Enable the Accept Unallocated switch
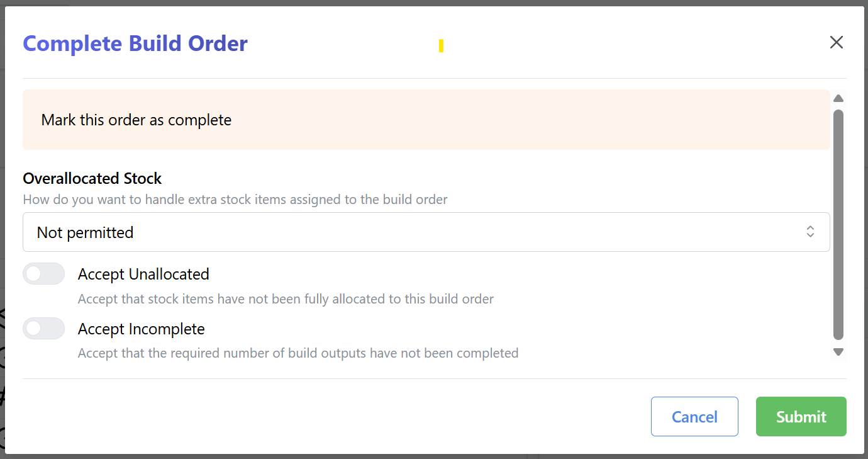Viewport: 868px width, 459px height. (44, 274)
